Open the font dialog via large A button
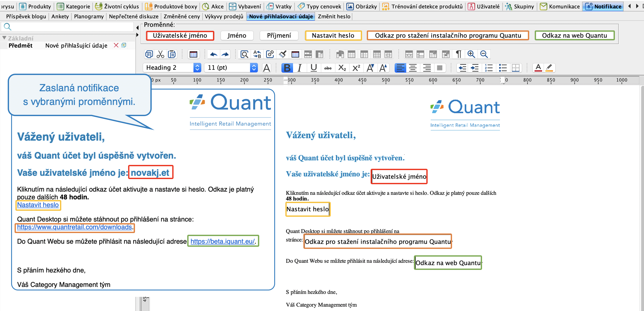This screenshot has width=644, height=311. (x=267, y=68)
